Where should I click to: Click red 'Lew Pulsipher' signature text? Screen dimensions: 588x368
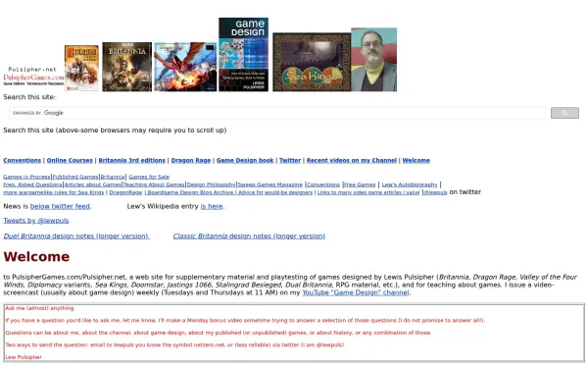tap(24, 357)
